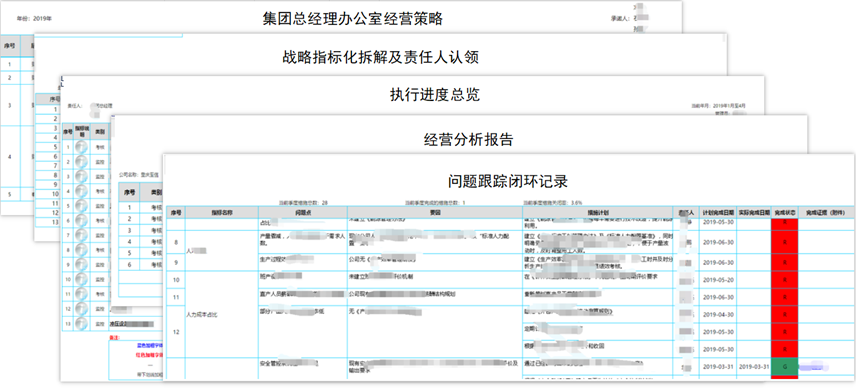Click the row 10 status ball in 执行进度总览

[81, 279]
